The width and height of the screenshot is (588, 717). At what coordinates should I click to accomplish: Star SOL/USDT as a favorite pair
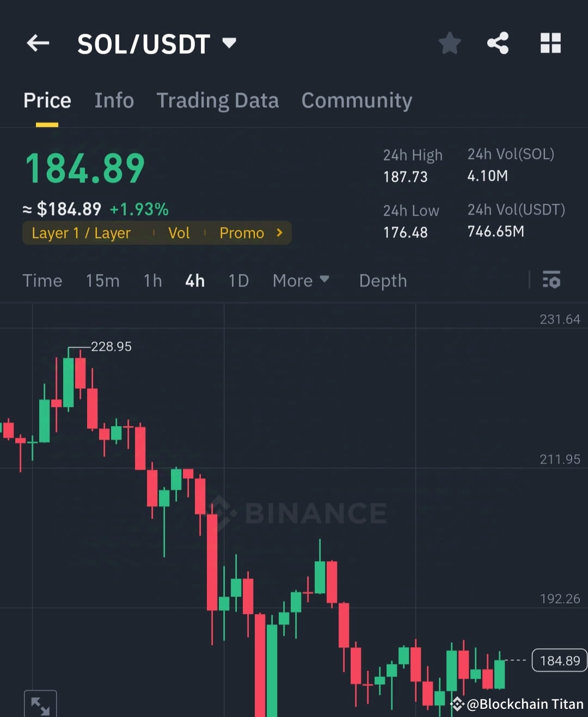[x=450, y=43]
